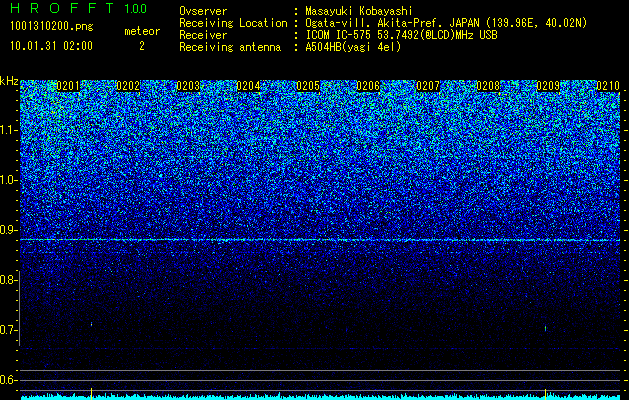Viewport: 629px width, 400px height.
Task: Click the 0208 time marker label
Action: coord(488,86)
